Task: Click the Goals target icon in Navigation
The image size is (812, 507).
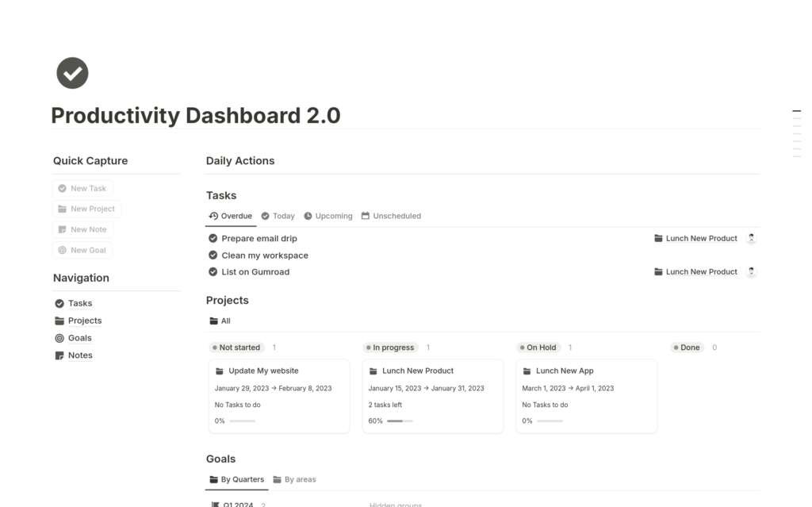Action: tap(59, 338)
